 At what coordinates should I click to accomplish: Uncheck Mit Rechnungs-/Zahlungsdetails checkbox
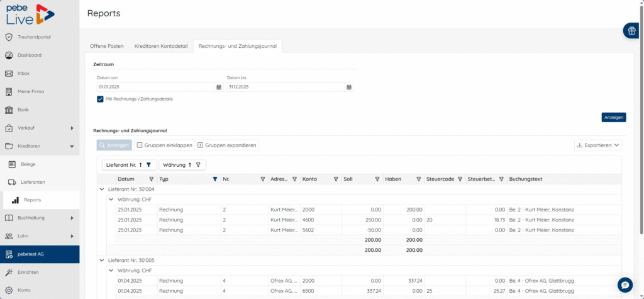(100, 99)
